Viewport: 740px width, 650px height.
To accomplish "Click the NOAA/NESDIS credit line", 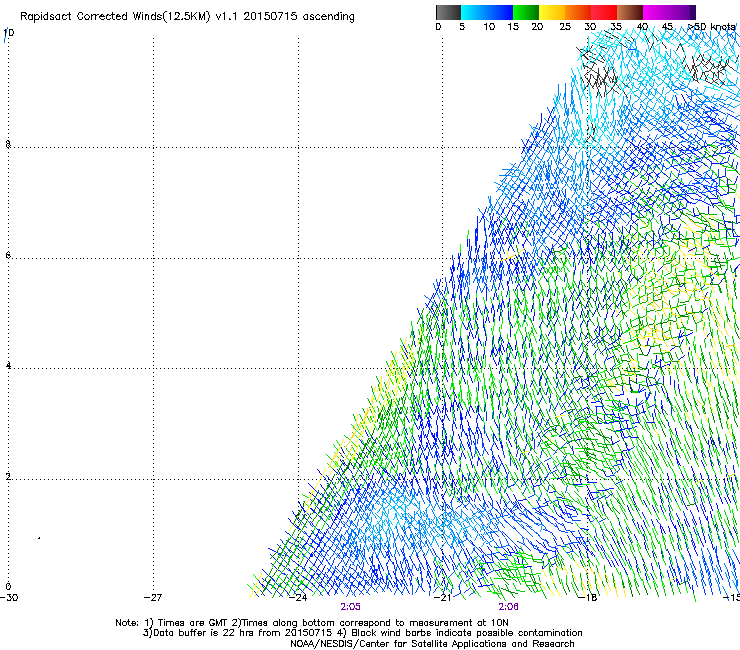I will 432,644.
